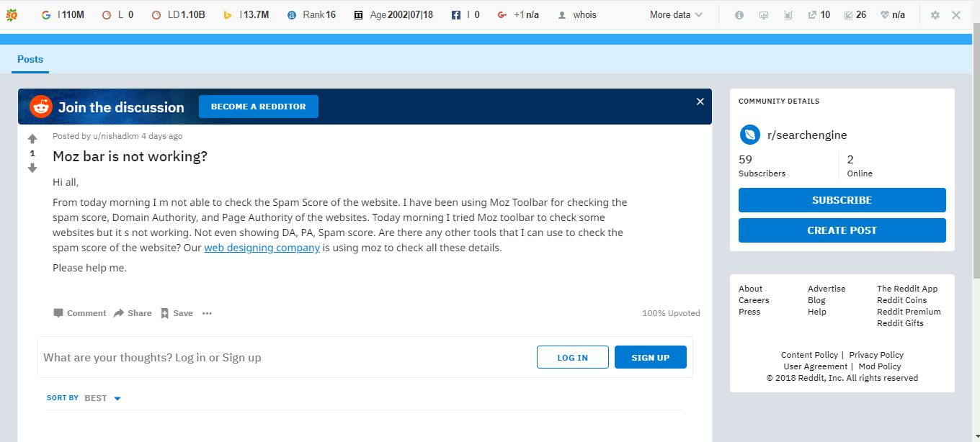
Task: Open Mod Policy link
Action: tap(880, 366)
